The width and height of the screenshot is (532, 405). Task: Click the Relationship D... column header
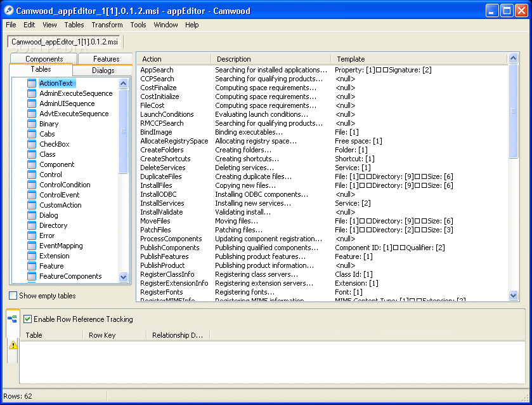tap(178, 335)
